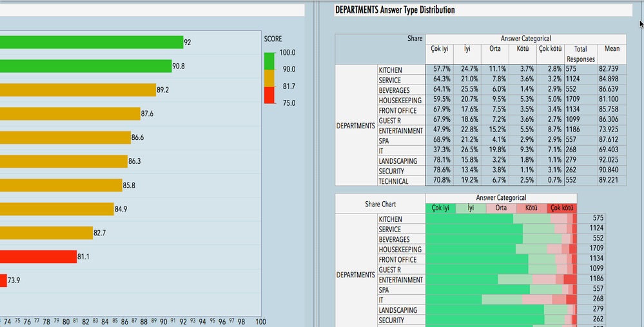Click the short red bar labeled 73.9
644x327 pixels.
(x=3, y=281)
